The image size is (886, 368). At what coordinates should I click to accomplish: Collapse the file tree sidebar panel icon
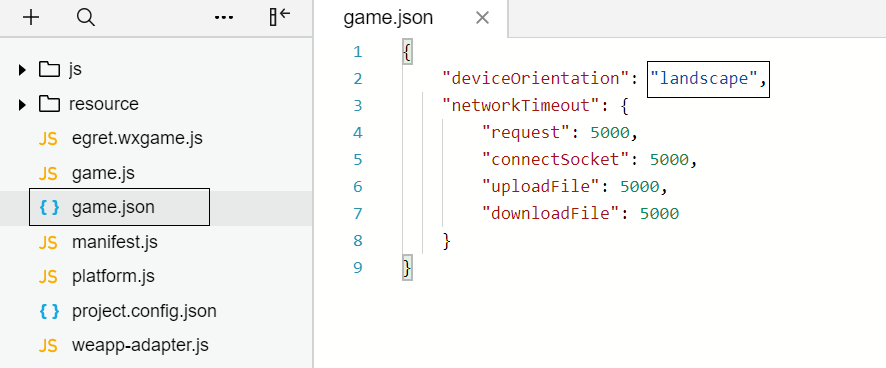coord(280,18)
